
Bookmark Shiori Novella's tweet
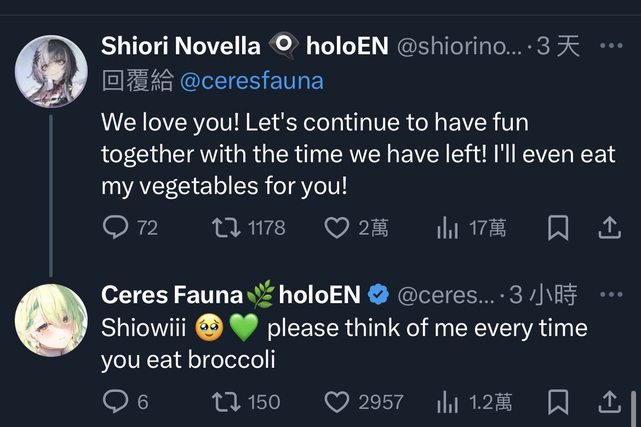point(558,228)
